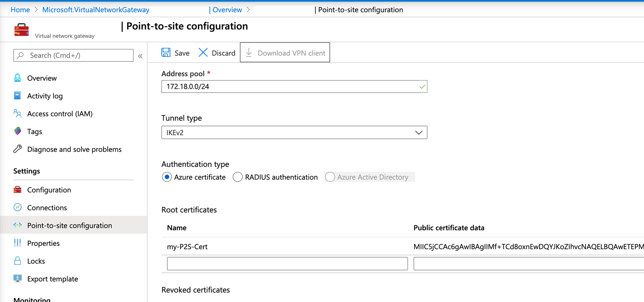Screen dimensions: 644x302
Task: Select Azure certificate authentication type
Action: 167,177
